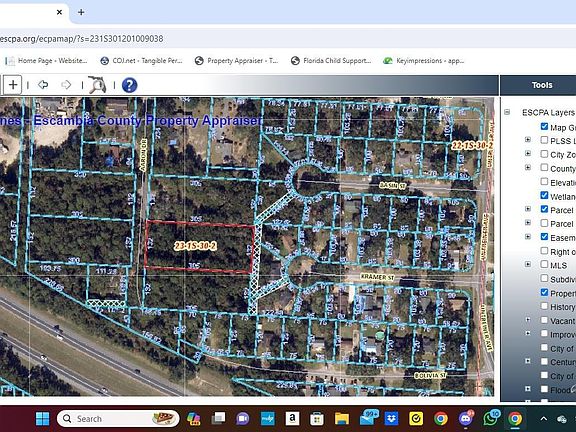Image resolution: width=576 pixels, height=432 pixels.
Task: Open the Keyimpressions bookmark
Action: coord(424,61)
